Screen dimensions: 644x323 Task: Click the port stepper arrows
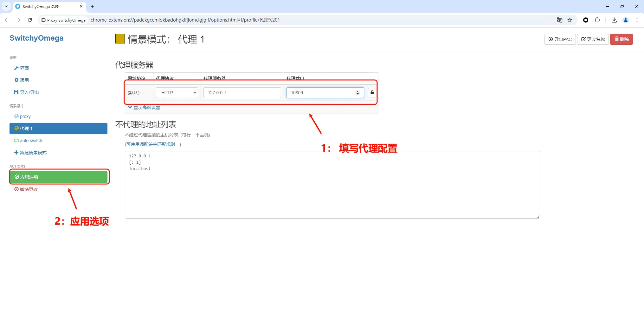358,93
